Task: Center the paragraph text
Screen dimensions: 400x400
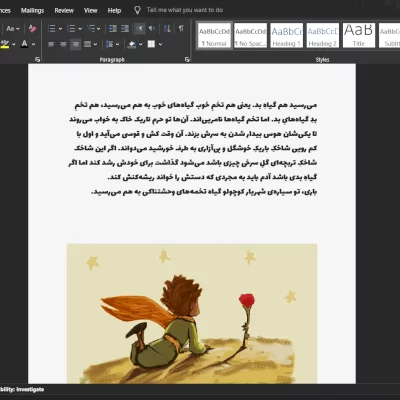Action: tap(63, 44)
